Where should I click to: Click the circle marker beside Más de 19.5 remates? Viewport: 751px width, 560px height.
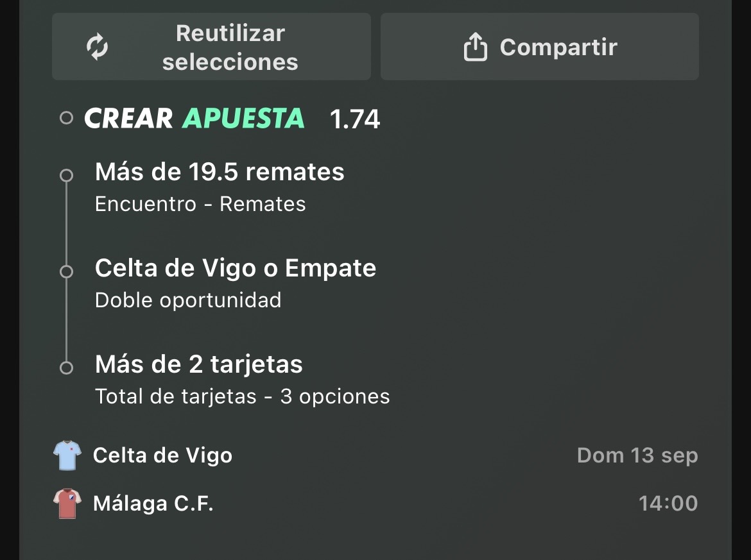tap(67, 175)
